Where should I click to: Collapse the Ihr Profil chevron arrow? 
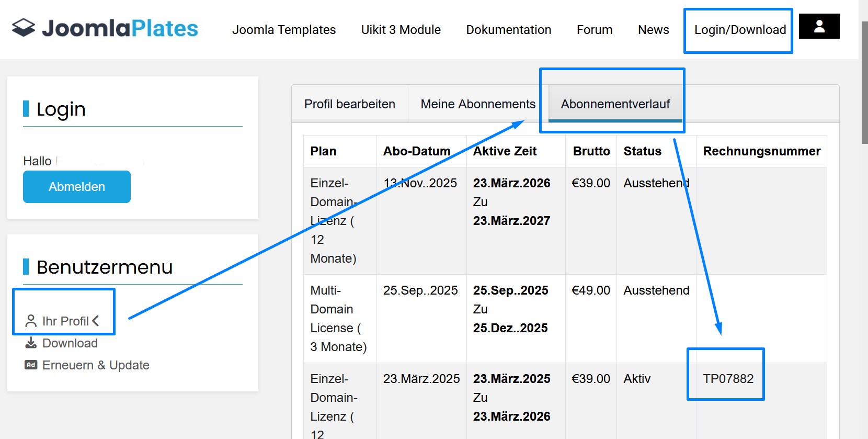coord(96,321)
